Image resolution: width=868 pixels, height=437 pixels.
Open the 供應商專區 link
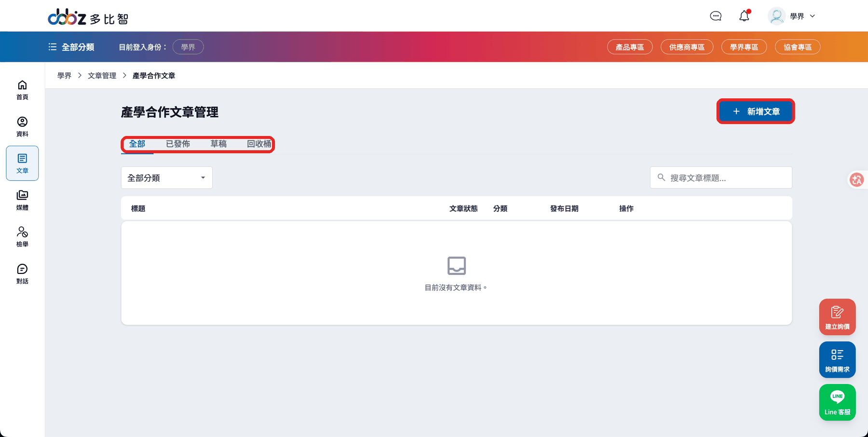coord(687,47)
